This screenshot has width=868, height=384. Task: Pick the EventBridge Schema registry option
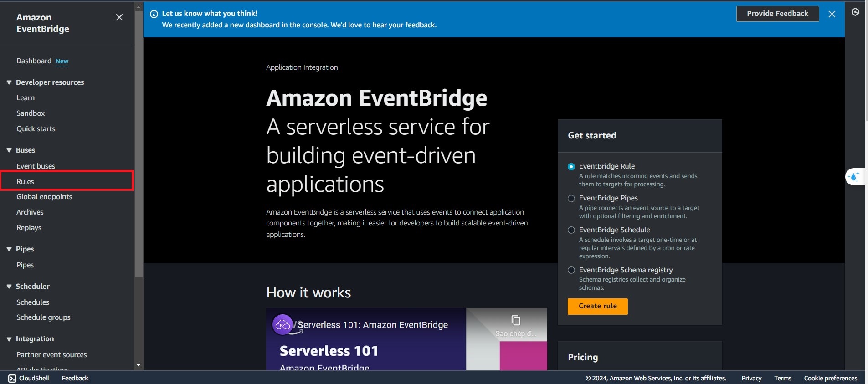[571, 270]
